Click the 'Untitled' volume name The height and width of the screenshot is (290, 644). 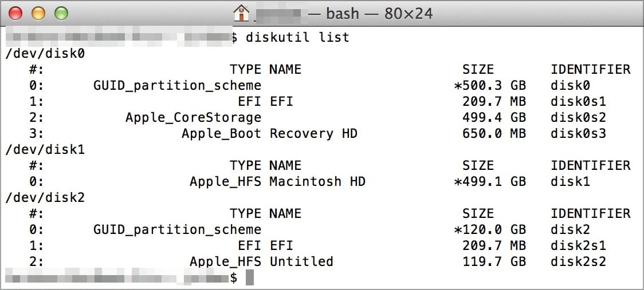(301, 262)
